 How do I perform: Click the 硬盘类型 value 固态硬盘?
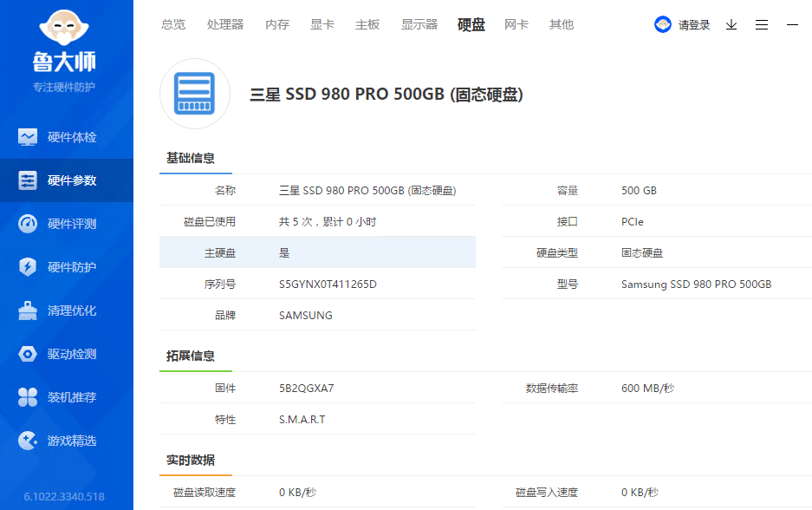(x=642, y=253)
